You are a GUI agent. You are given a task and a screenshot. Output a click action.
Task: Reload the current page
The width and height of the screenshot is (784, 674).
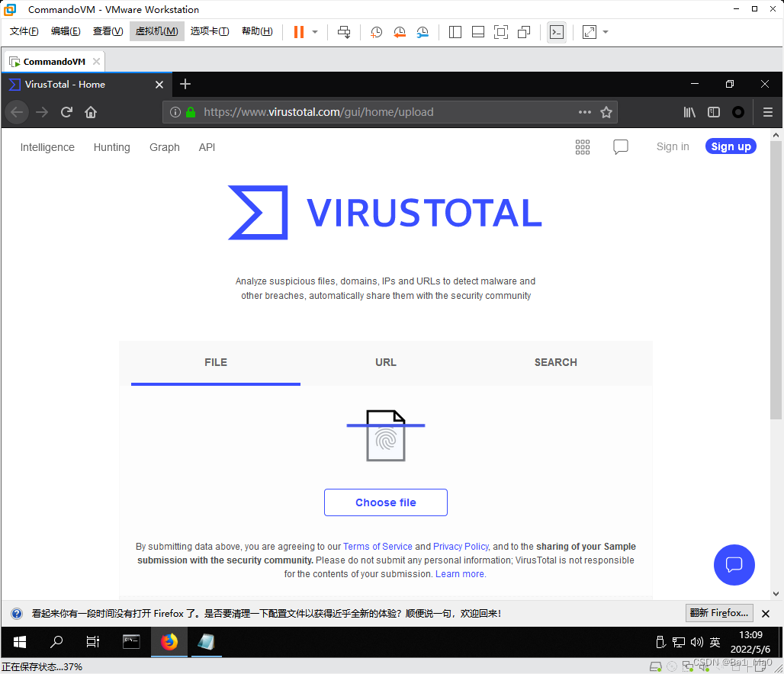(66, 112)
